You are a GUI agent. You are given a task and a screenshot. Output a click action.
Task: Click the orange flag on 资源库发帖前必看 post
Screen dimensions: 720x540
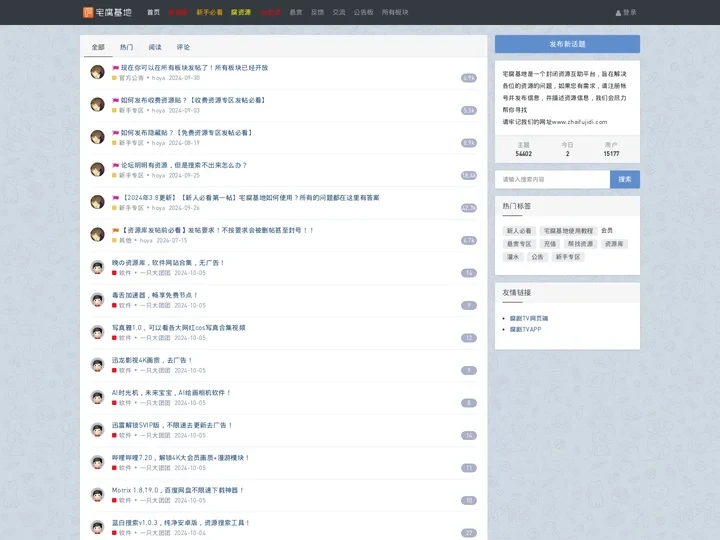coord(115,231)
